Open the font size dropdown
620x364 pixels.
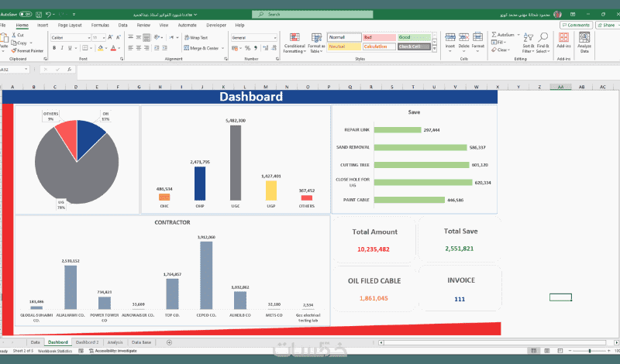click(104, 37)
